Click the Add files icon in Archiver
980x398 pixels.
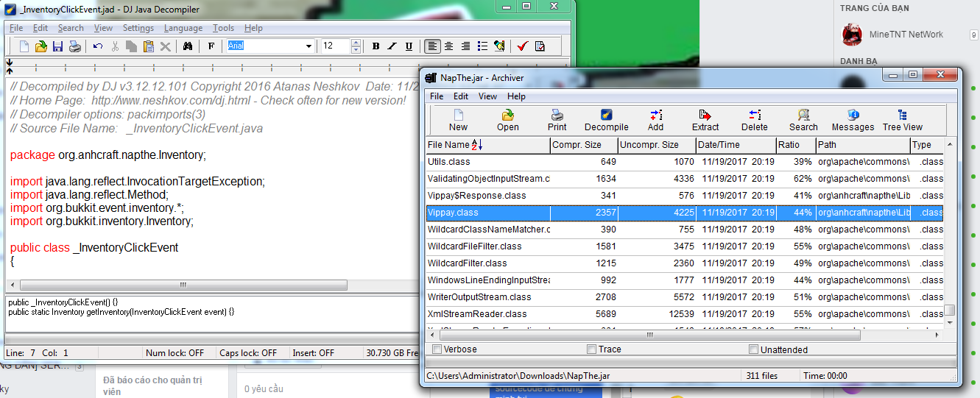[x=655, y=120]
